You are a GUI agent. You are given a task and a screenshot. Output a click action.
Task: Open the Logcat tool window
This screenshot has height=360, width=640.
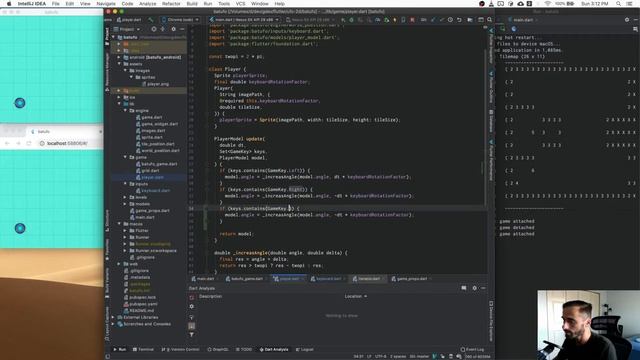pyautogui.click(x=304, y=350)
